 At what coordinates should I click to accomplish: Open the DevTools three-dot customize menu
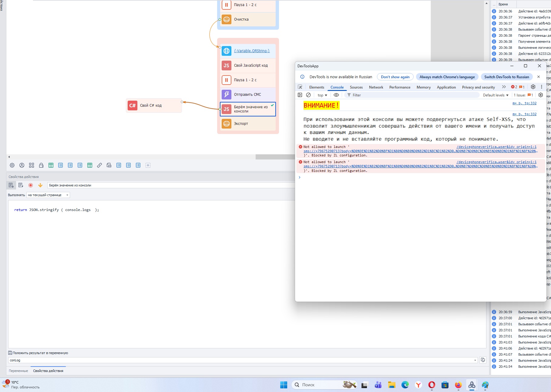pyautogui.click(x=542, y=87)
